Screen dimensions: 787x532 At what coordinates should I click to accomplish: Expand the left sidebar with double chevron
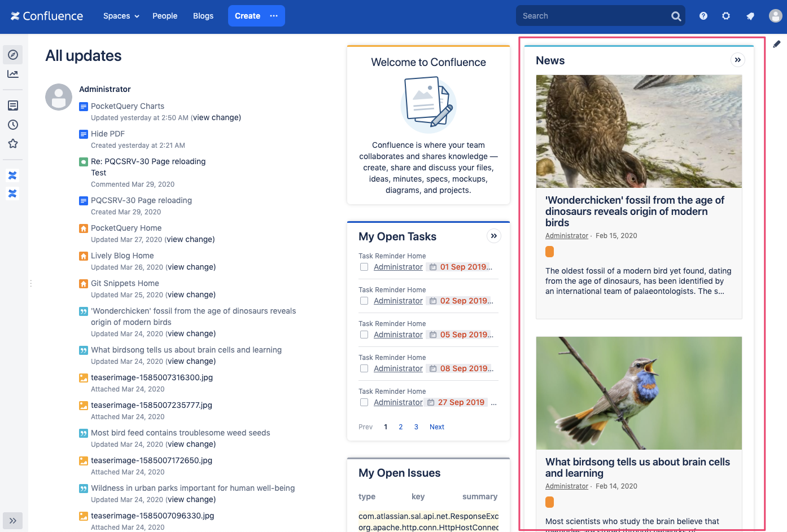13,521
